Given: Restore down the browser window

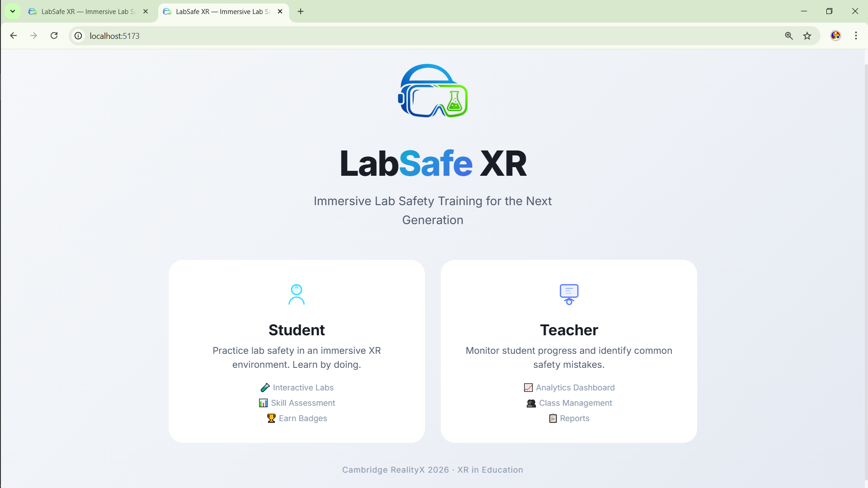Looking at the screenshot, I should point(829,11).
